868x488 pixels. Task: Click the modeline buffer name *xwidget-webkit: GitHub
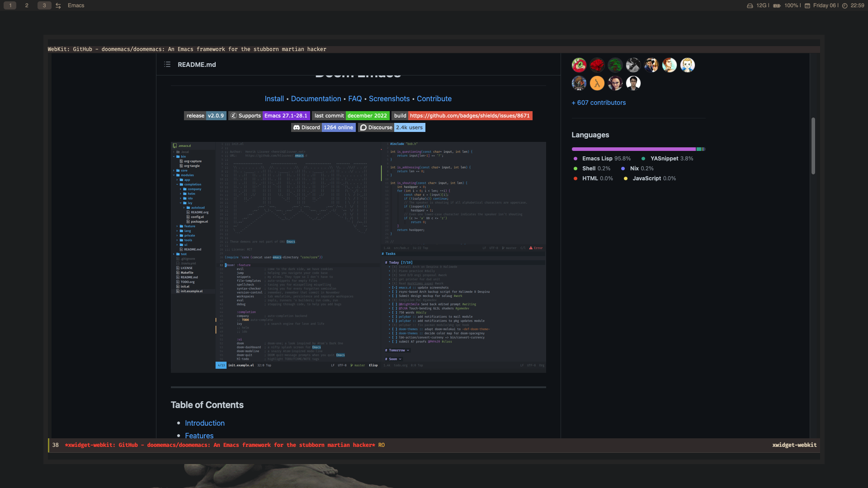[x=220, y=445]
